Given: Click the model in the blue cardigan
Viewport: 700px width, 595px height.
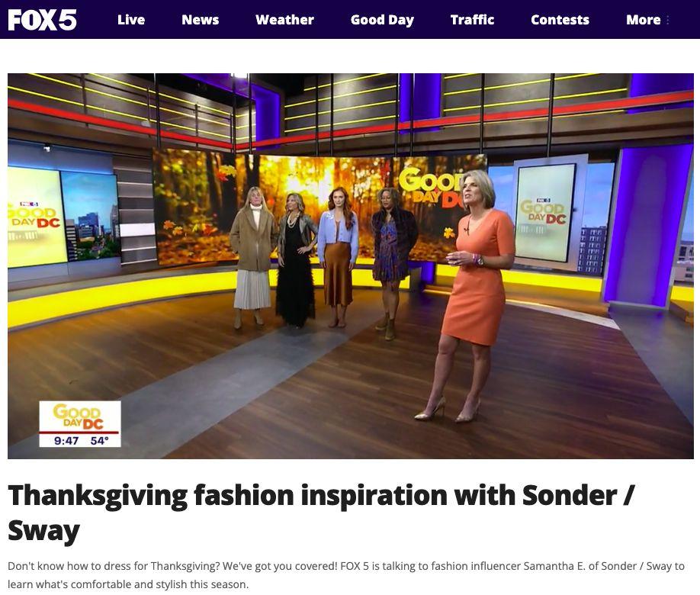Looking at the screenshot, I should [338, 257].
